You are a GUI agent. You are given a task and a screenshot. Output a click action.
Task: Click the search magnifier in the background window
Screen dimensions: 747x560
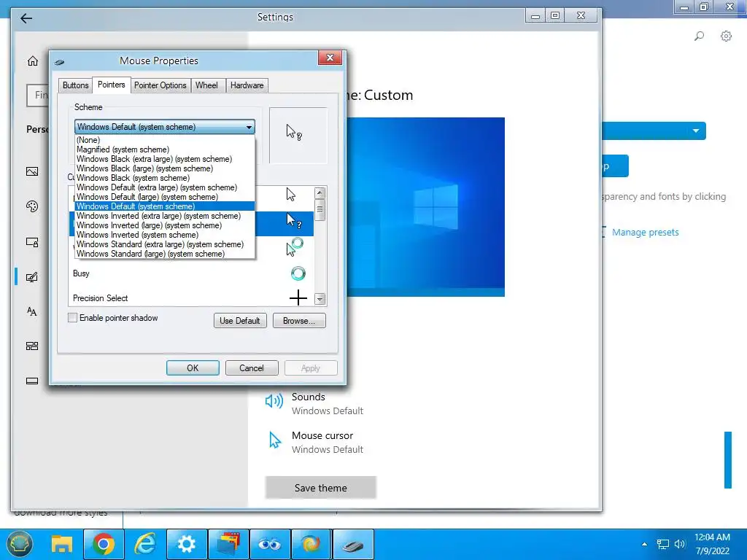coord(699,36)
